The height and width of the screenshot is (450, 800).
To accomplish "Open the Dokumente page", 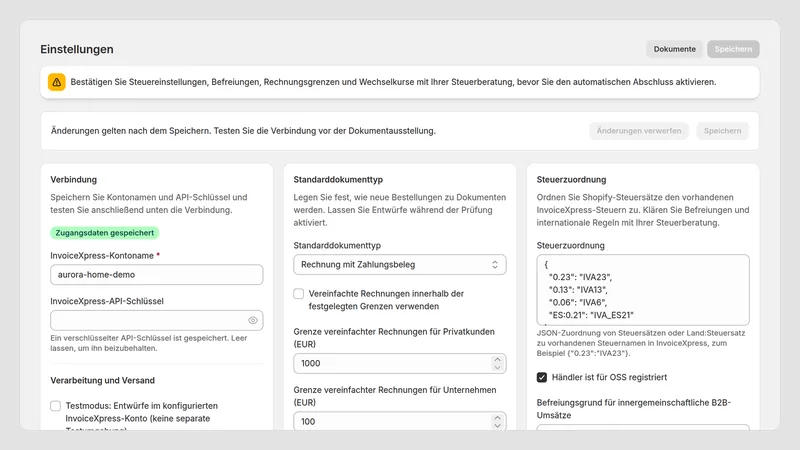I will (x=674, y=49).
